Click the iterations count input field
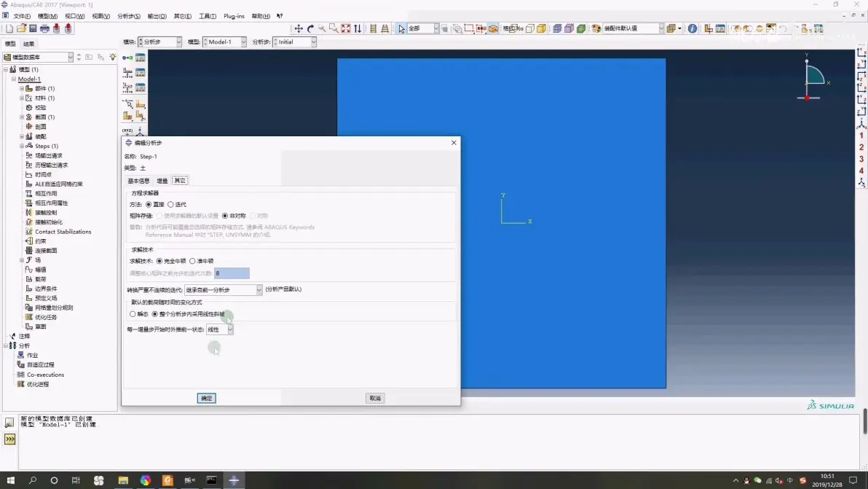The image size is (868, 489). pyautogui.click(x=232, y=273)
